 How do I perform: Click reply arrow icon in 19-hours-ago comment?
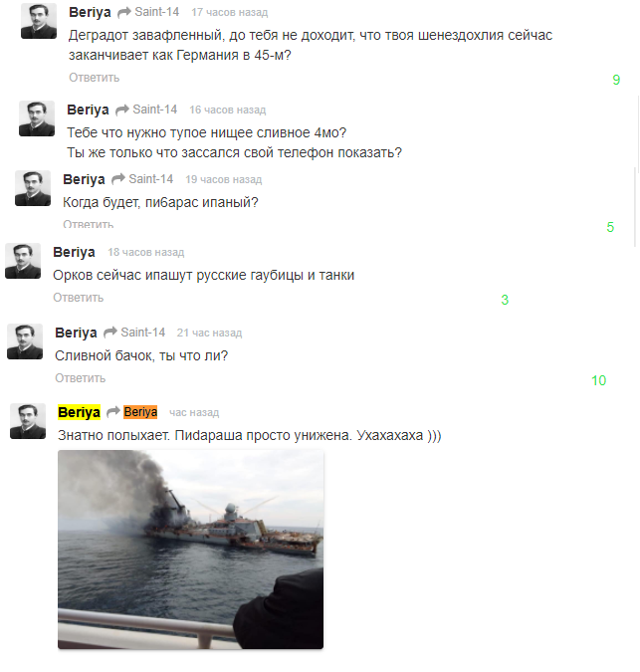click(118, 179)
